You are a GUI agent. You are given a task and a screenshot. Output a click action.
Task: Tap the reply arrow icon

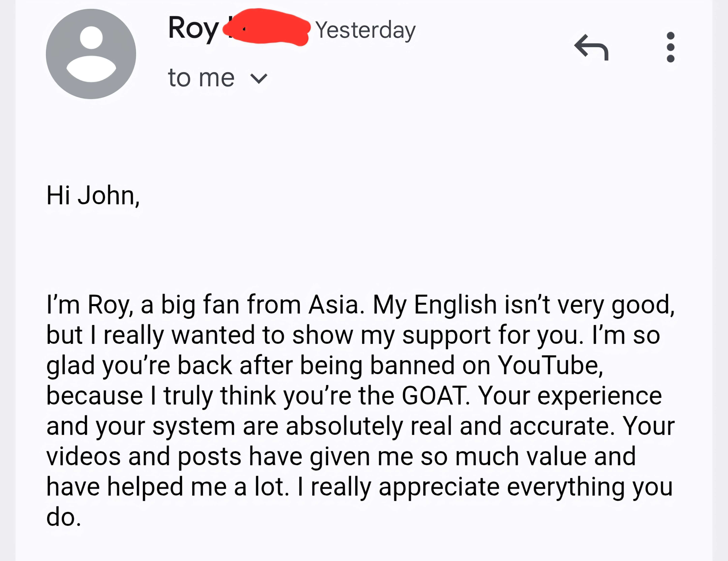tap(591, 47)
